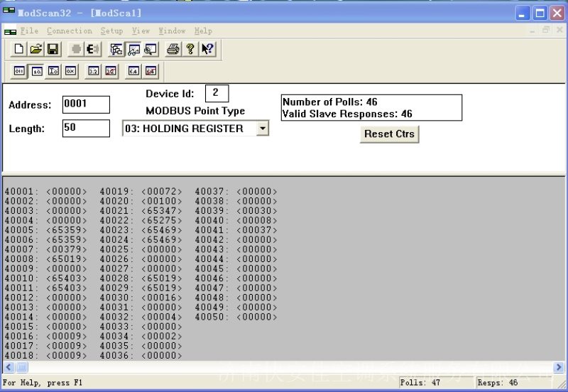Screen dimensions: 568x392
Task: Click the grayed Connect toolbar icon
Action: pos(76,49)
